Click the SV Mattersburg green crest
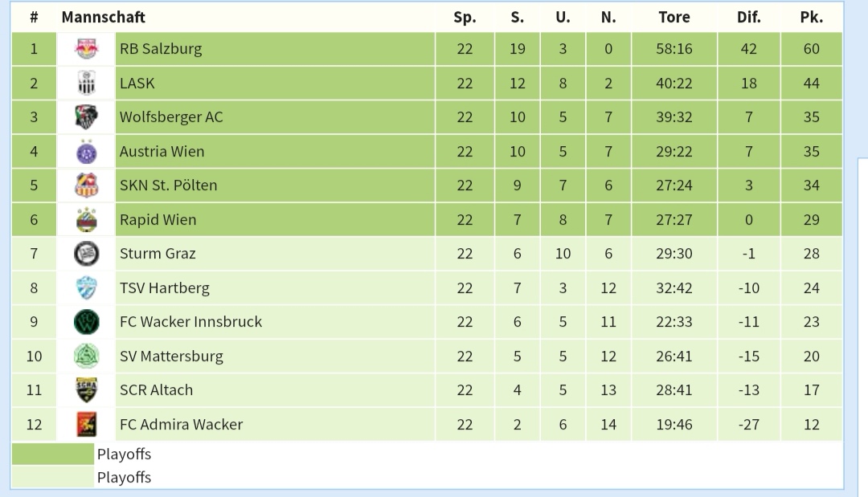This screenshot has height=497, width=868. pos(86,356)
